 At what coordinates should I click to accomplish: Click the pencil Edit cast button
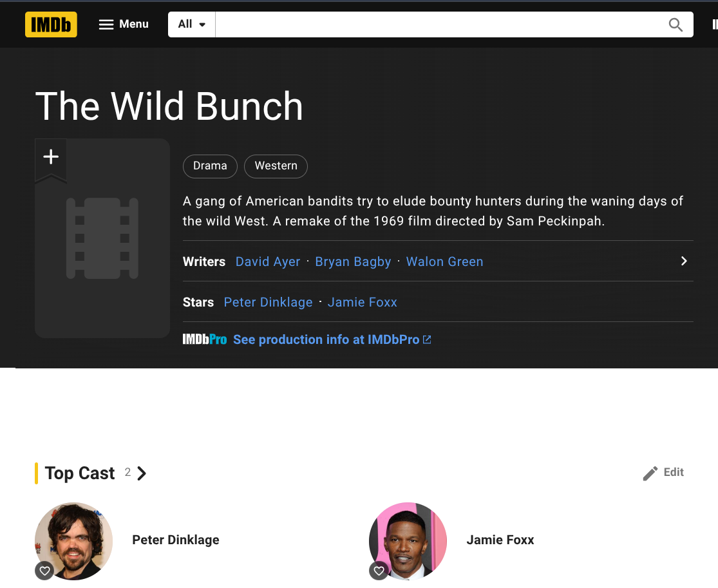[x=663, y=473]
